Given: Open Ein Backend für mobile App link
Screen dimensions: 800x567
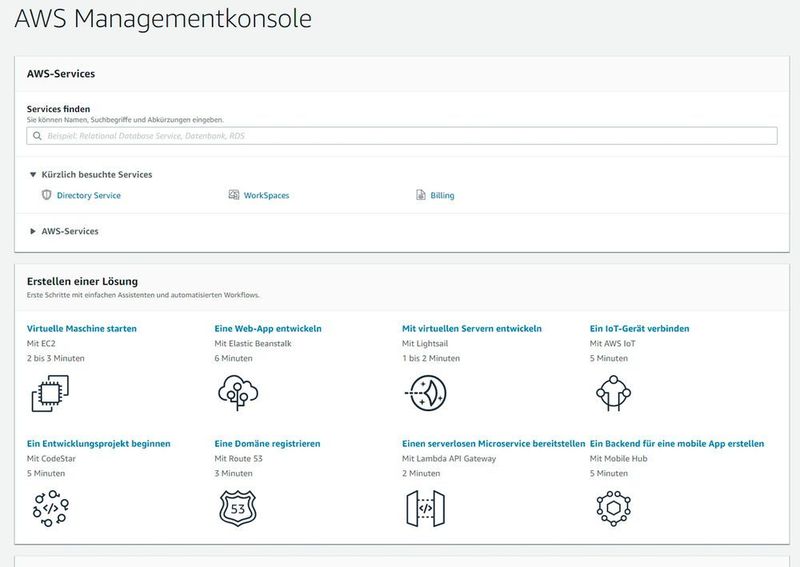Looking at the screenshot, I should coord(677,444).
